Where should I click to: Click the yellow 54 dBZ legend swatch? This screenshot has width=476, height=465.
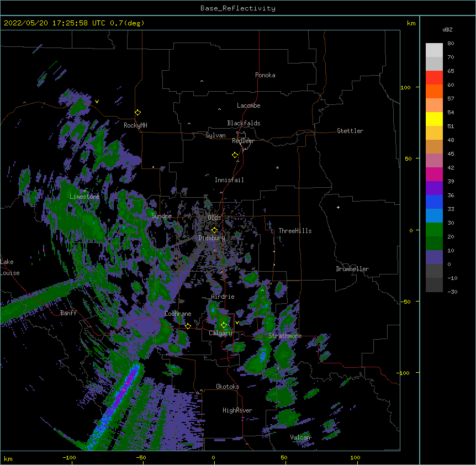[x=434, y=119]
